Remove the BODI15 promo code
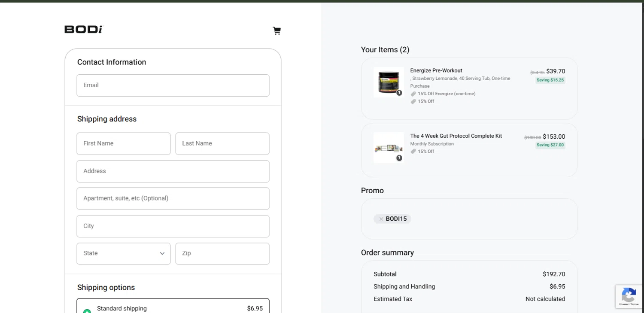644x313 pixels. pos(381,219)
